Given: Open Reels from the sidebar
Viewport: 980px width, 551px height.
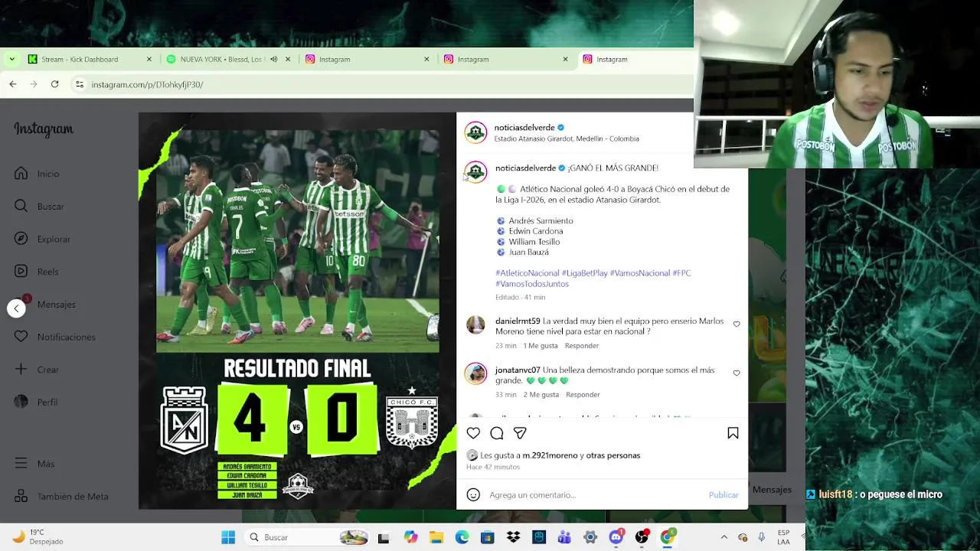Looking at the screenshot, I should 36,272.
